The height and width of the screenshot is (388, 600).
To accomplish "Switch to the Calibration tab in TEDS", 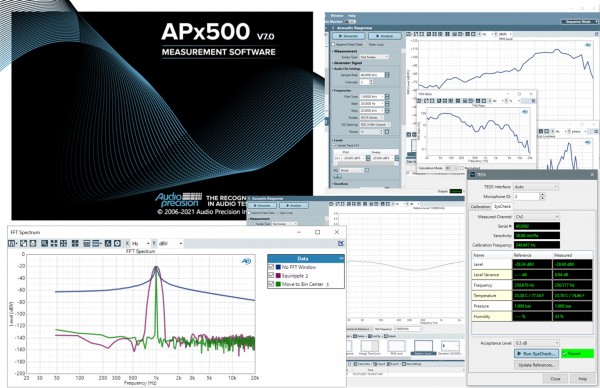I will pos(480,206).
